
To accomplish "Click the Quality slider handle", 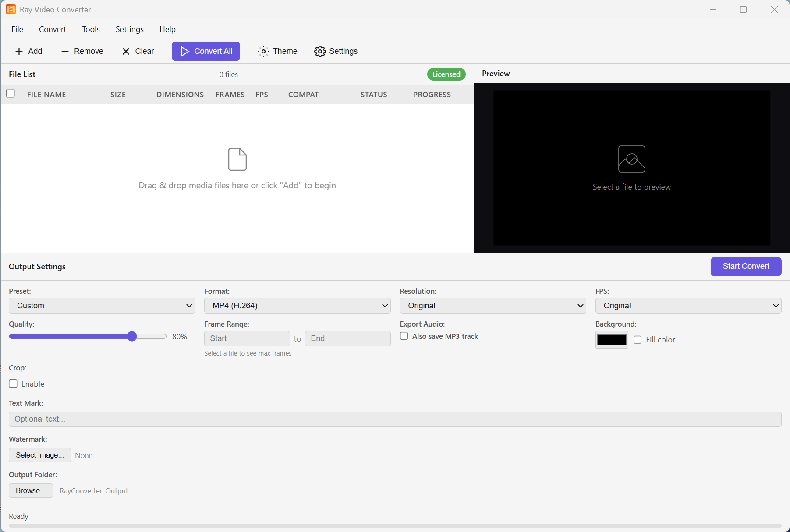I will (x=132, y=336).
